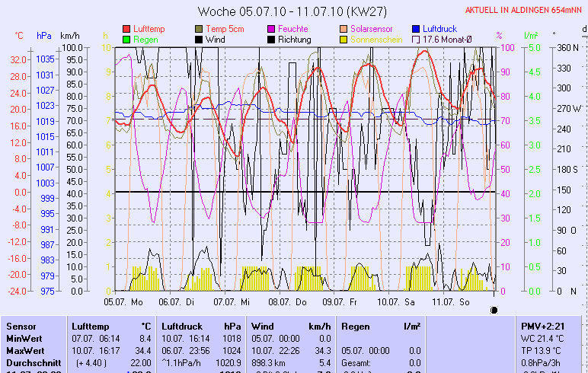Click the yellow Sonnenschein legend square
This screenshot has height=373, width=588.
(x=344, y=40)
